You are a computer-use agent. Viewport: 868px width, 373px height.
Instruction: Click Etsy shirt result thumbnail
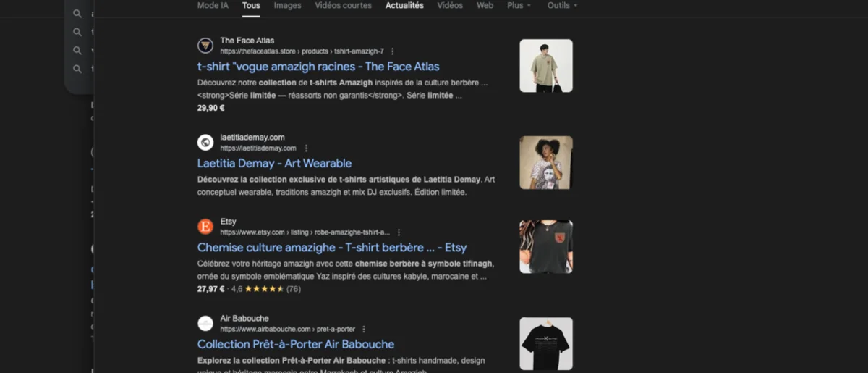(546, 247)
